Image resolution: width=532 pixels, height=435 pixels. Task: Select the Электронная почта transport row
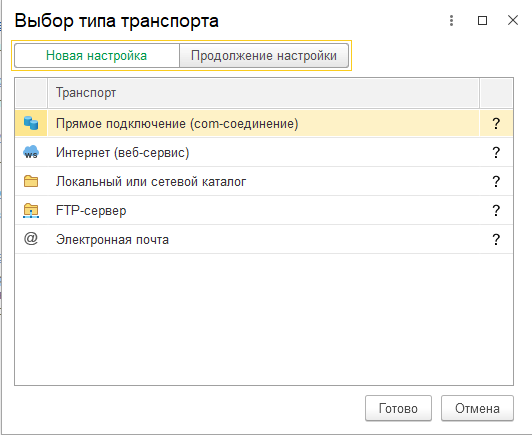point(264,240)
